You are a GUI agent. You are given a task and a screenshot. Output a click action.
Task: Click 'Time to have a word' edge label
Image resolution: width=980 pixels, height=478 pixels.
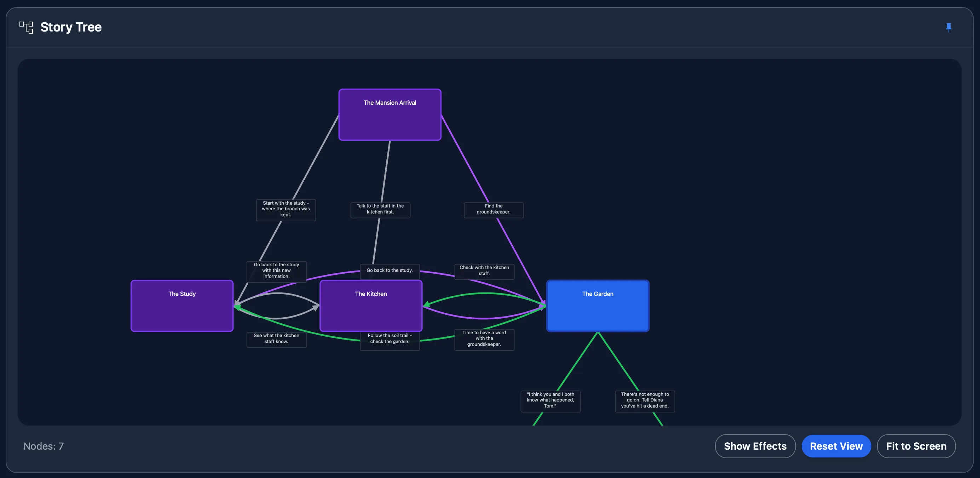tap(484, 339)
